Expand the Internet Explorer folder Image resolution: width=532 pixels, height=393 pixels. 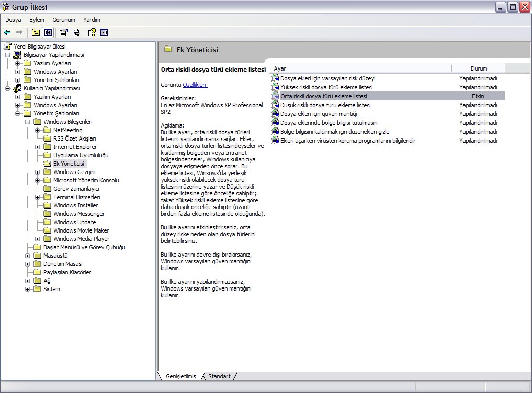(38, 147)
